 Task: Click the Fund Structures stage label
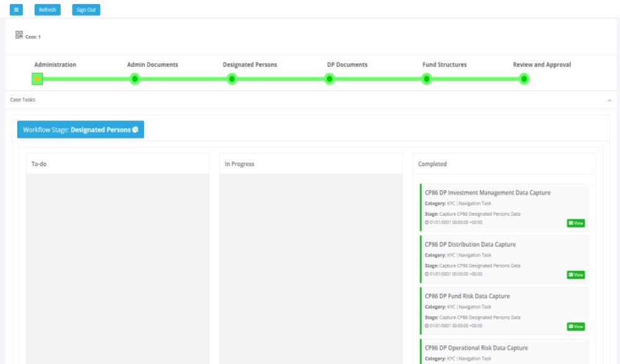[445, 64]
